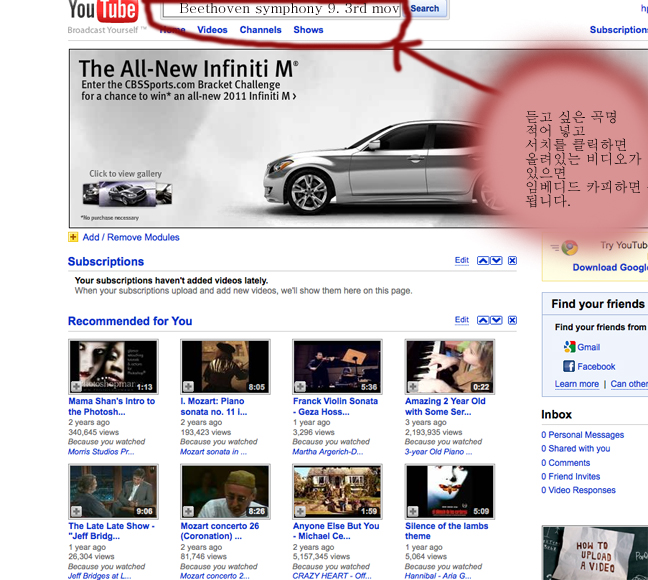This screenshot has height=580, width=648.
Task: Move Recommended for You module down
Action: 496,320
